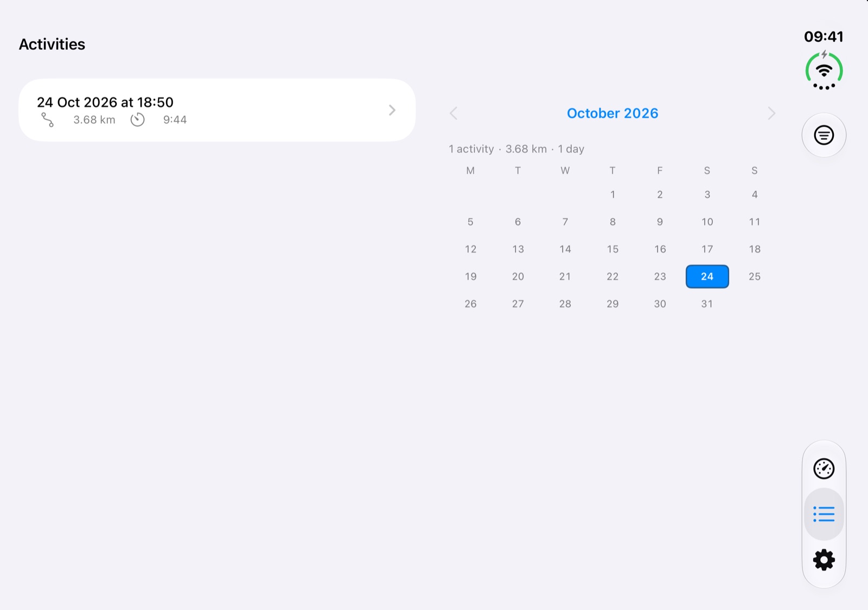Select day 23 in calendar
The height and width of the screenshot is (610, 868).
click(660, 277)
